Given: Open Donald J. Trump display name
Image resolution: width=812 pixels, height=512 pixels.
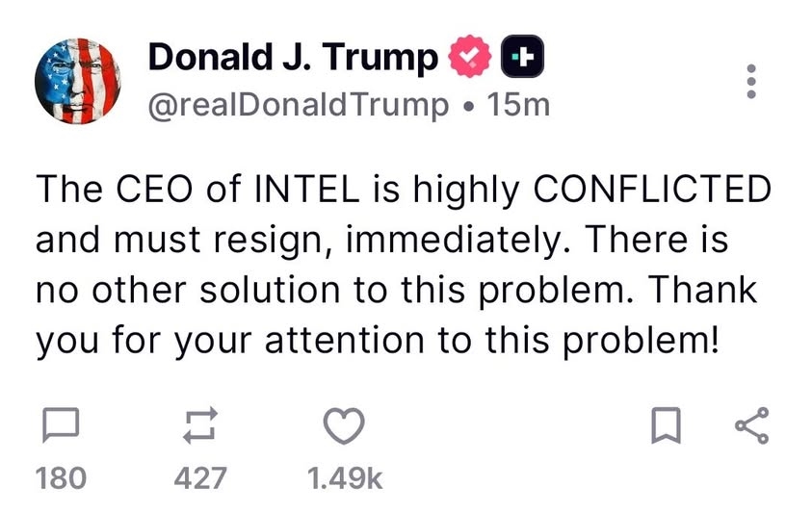Looking at the screenshot, I should (293, 57).
